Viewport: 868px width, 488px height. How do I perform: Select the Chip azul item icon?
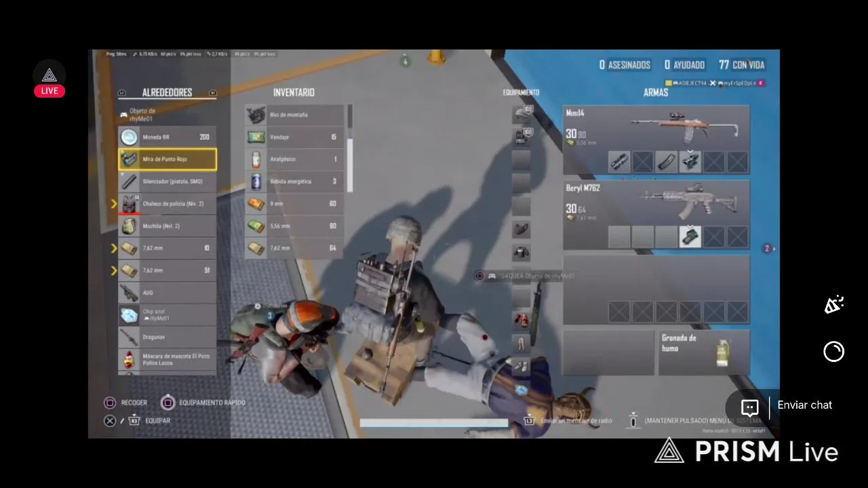[129, 315]
